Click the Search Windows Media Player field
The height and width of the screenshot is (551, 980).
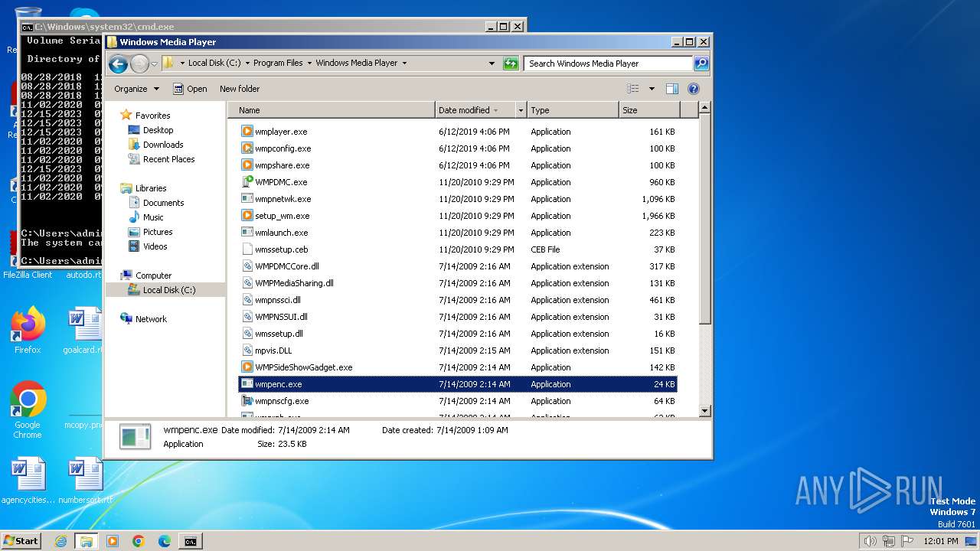[609, 64]
